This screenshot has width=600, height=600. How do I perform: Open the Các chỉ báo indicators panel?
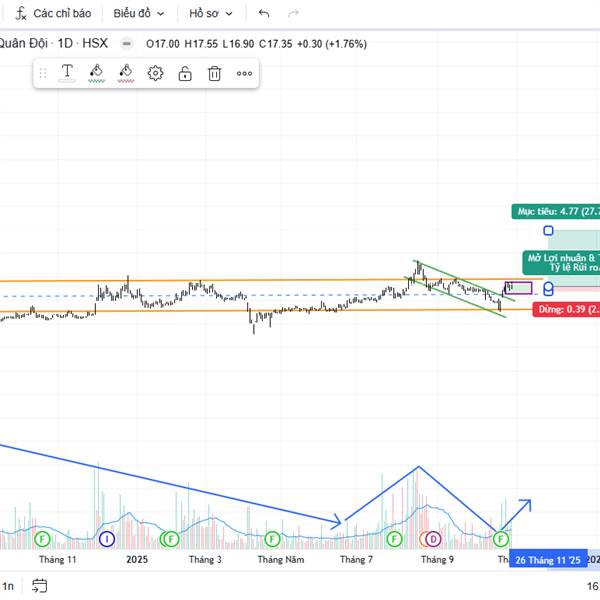point(54,13)
